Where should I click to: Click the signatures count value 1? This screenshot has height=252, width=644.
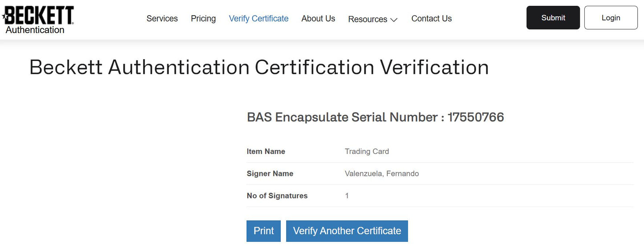pyautogui.click(x=347, y=196)
